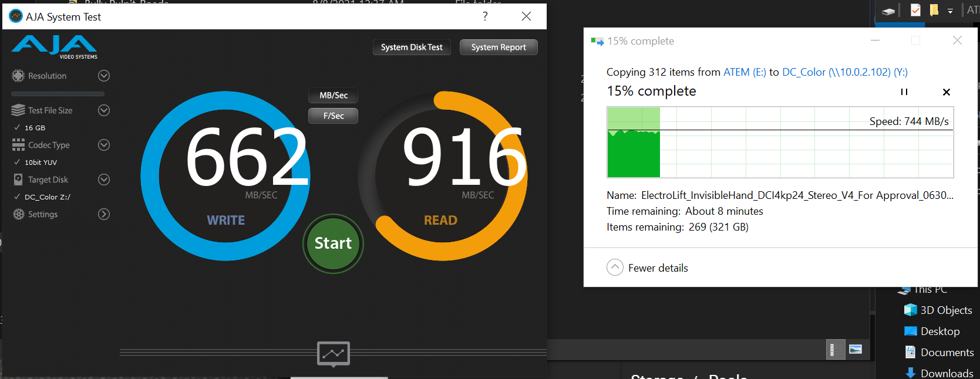
Task: Click the file name line starting "ElectroLift_InvisibleHand"
Action: pos(797,195)
